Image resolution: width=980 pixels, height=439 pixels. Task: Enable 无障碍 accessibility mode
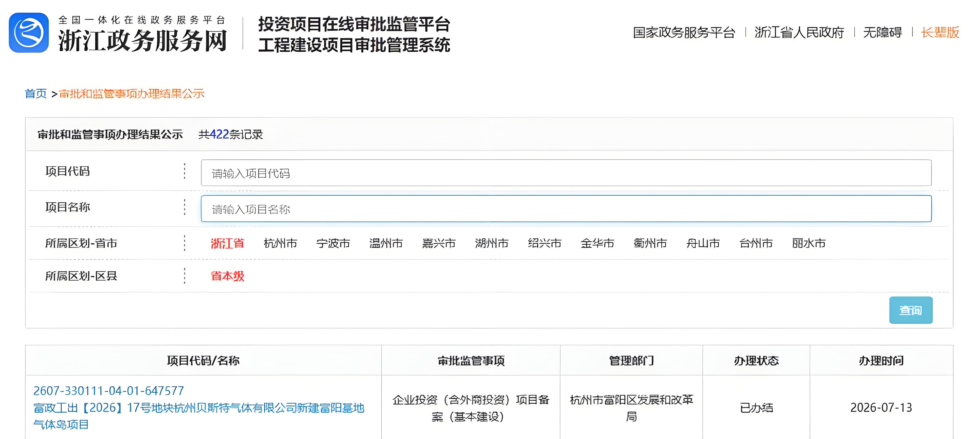coord(883,32)
